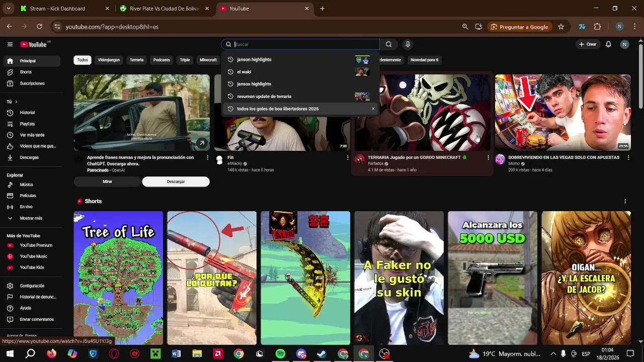Screen dimensions: 644x362
Task: Start voice search with microphone icon
Action: [x=408, y=44]
